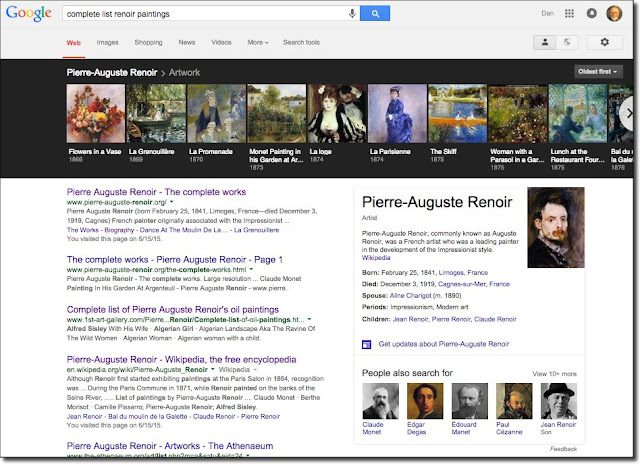
Task: Open the notifications bell icon
Action: pos(591,13)
